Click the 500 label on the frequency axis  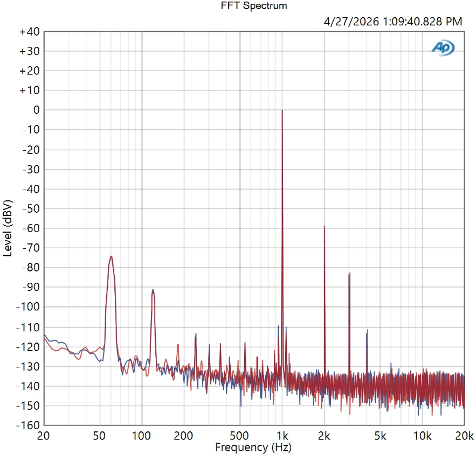(x=239, y=436)
